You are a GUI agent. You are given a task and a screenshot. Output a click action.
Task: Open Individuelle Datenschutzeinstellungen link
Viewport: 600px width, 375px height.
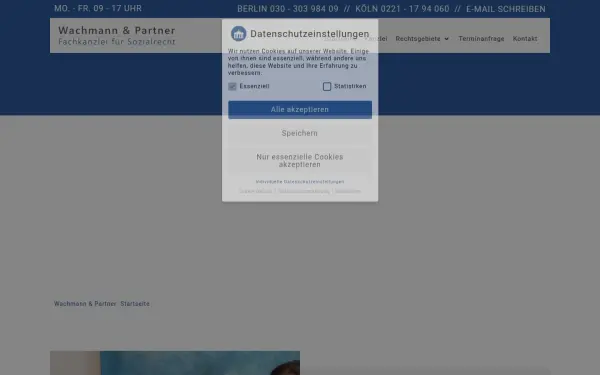tap(300, 182)
